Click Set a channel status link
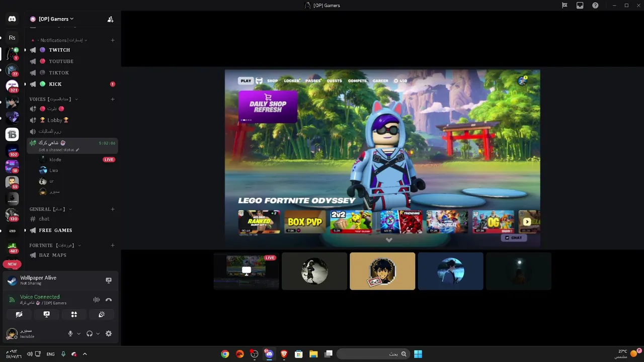Viewport: 644px width, 362px height. (x=56, y=150)
